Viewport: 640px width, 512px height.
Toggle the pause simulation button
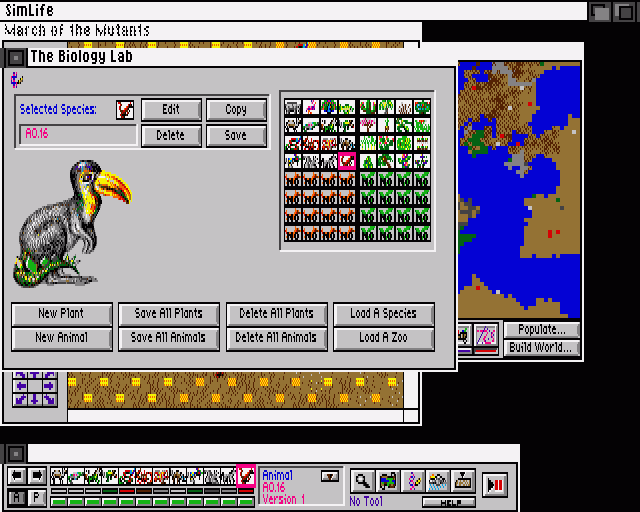[494, 484]
